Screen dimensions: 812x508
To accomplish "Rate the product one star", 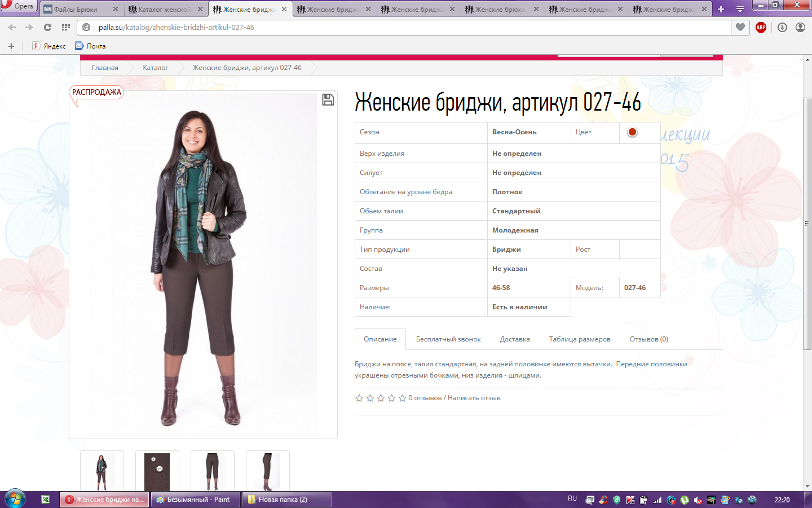I will 359,398.
